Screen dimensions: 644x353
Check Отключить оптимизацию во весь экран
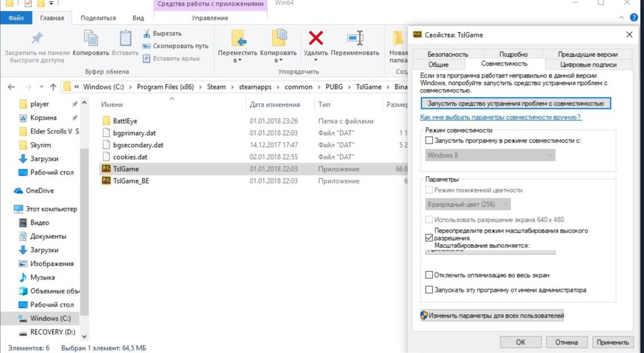point(429,275)
